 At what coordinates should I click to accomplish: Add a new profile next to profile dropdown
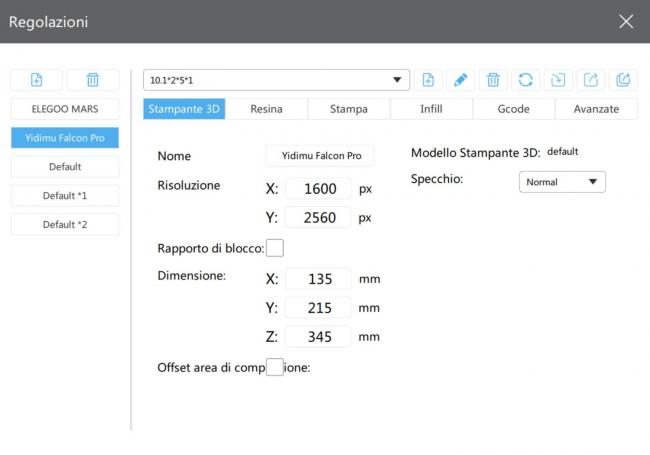pos(428,80)
